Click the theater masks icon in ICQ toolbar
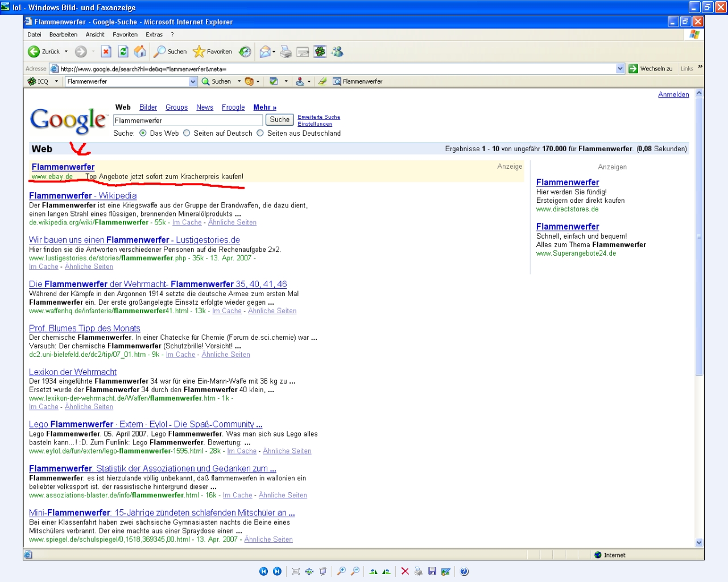728x582 pixels. coord(249,81)
